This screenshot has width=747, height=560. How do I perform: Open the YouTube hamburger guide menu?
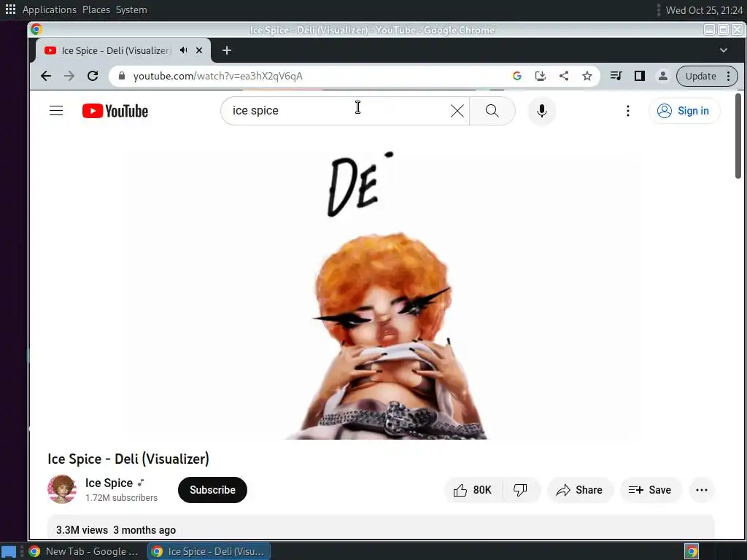(56, 111)
